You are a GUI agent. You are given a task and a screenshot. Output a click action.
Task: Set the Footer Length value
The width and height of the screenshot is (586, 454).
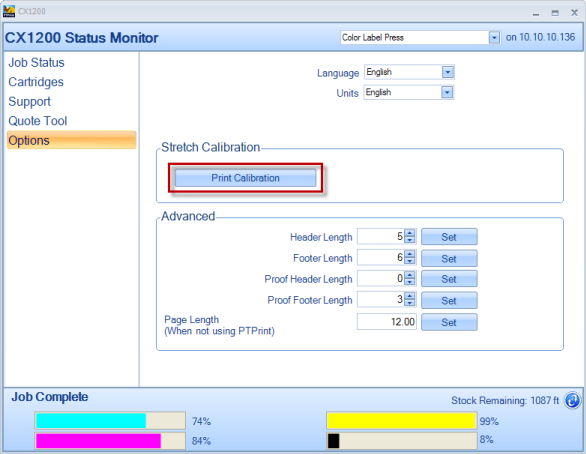tap(449, 258)
